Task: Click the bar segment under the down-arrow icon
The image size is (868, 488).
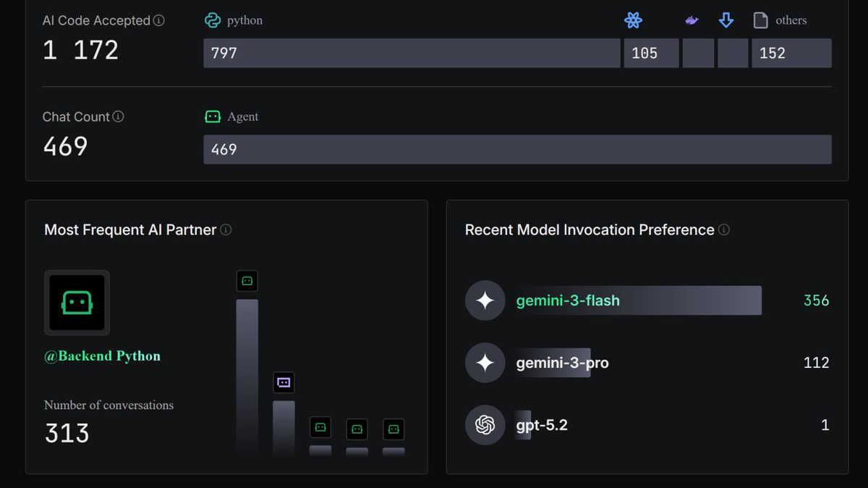Action: click(733, 53)
